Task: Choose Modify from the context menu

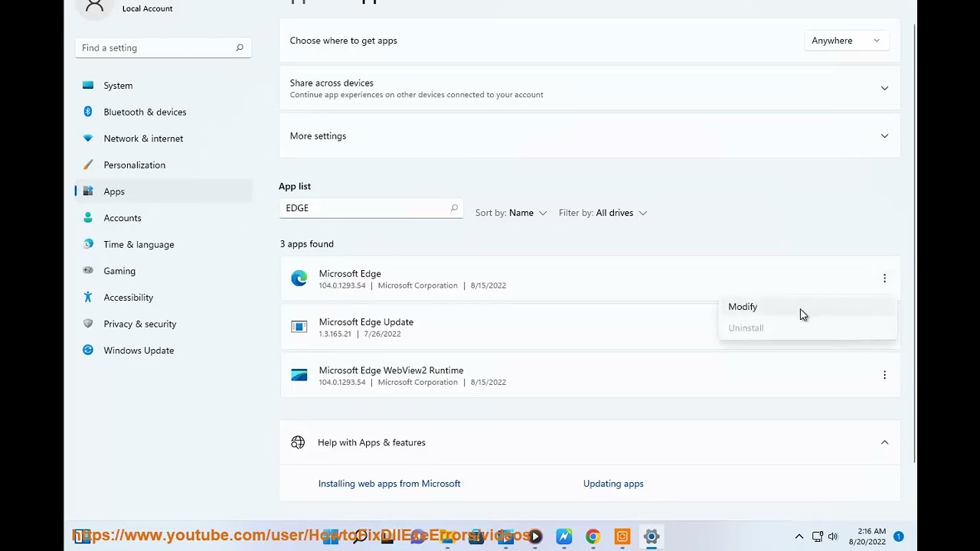Action: (x=808, y=307)
